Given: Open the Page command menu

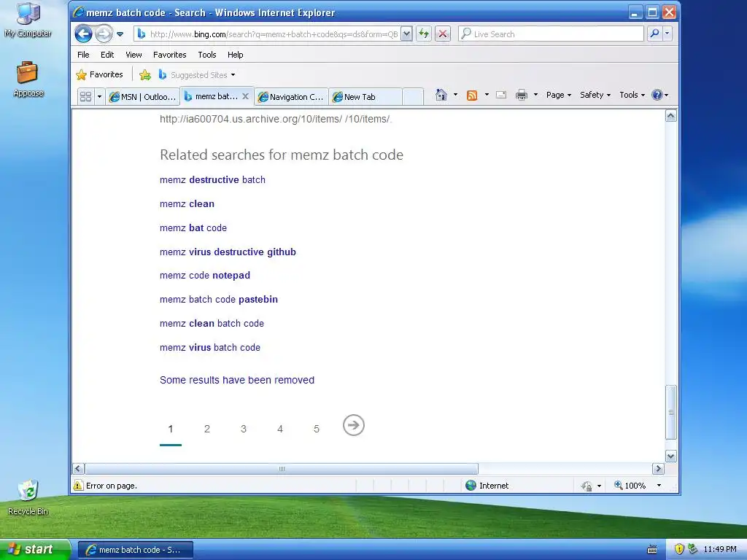Looking at the screenshot, I should pos(558,95).
